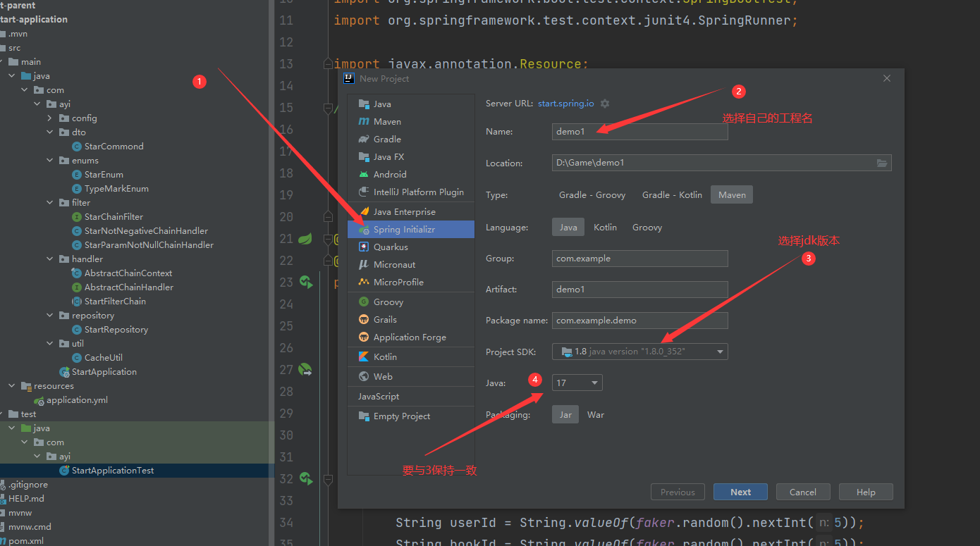980x546 pixels.
Task: Select Maven in project type list
Action: pyautogui.click(x=411, y=121)
